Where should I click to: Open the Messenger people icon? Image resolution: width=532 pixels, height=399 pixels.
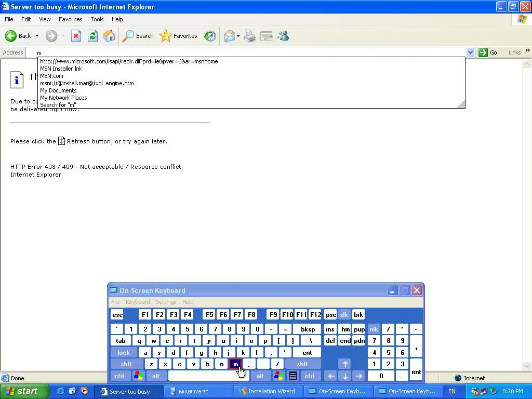click(x=283, y=36)
